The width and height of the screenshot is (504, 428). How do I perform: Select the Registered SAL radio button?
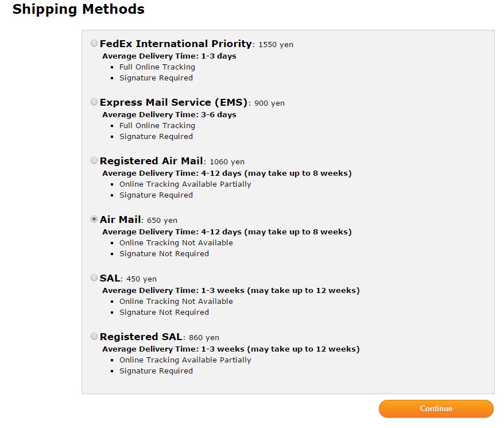coord(94,336)
